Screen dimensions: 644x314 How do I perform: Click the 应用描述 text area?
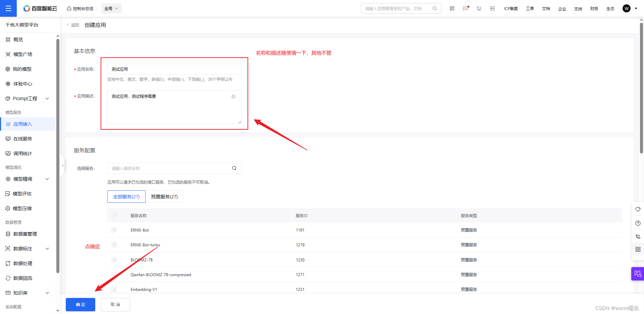coord(174,107)
